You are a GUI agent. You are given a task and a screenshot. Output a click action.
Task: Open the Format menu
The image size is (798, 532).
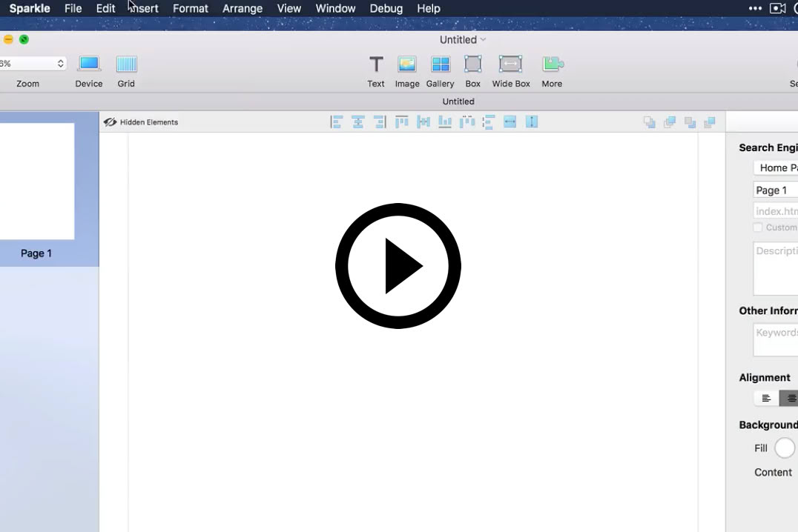pyautogui.click(x=190, y=9)
